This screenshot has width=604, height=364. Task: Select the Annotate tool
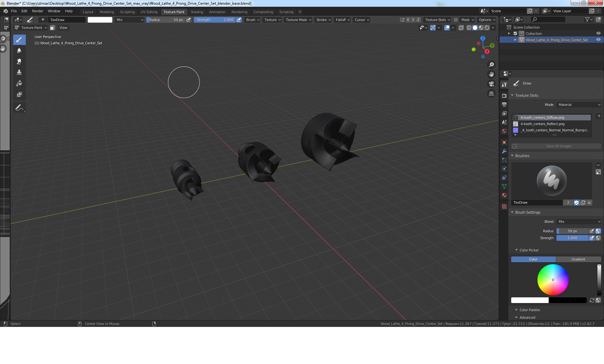(x=19, y=108)
